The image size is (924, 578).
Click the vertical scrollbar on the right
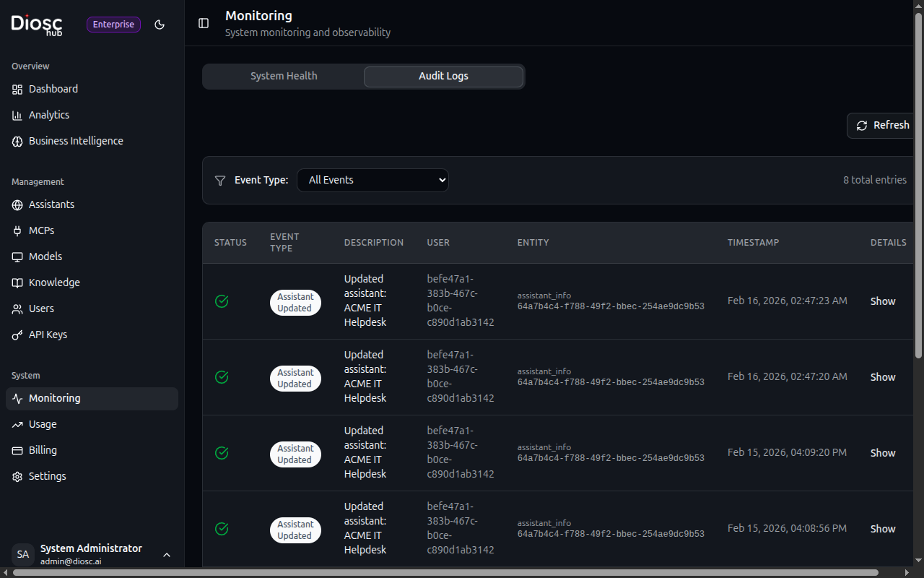tap(920, 289)
